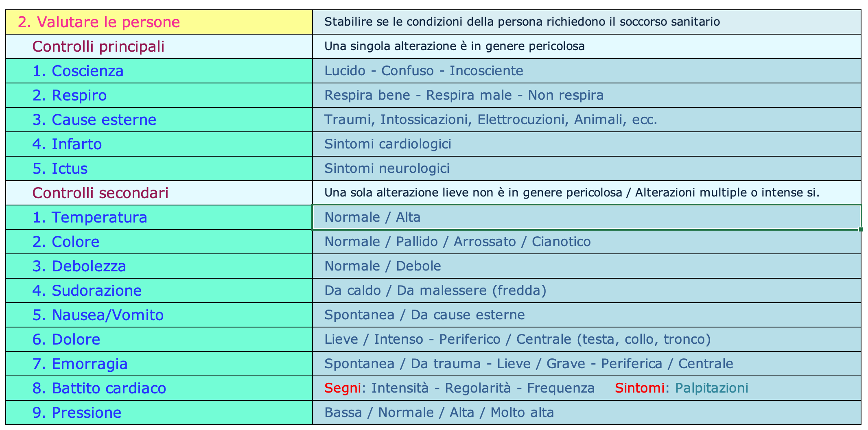This screenshot has height=430, width=868.
Task: Click the '3. Cause esterne' cell
Action: click(159, 120)
